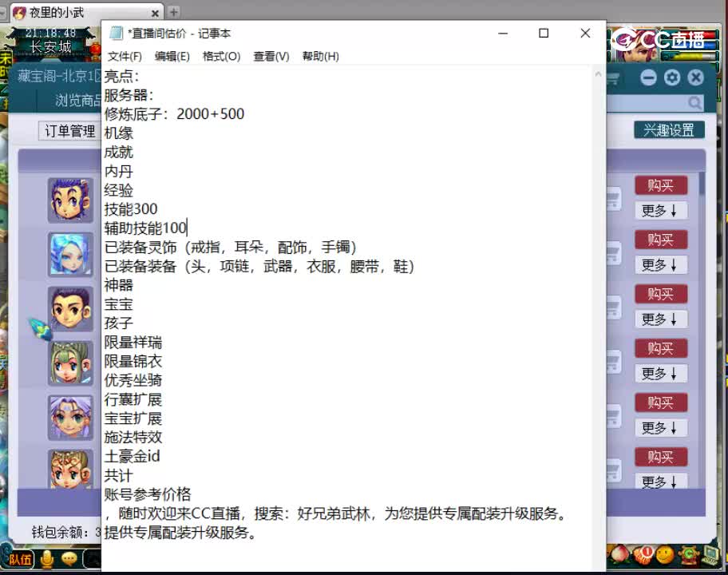Click the Notepad scrollbar up arrow
Image resolution: width=728 pixels, height=575 pixels.
[598, 73]
